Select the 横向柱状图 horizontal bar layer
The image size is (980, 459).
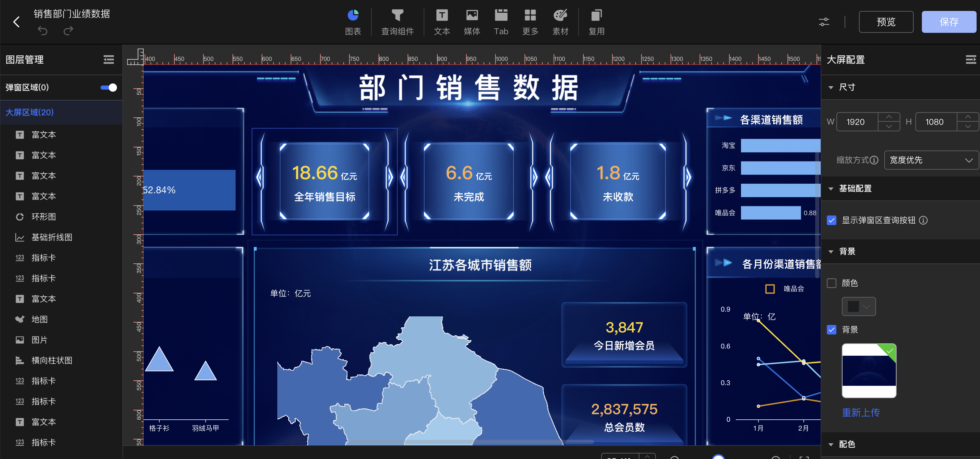pos(61,360)
